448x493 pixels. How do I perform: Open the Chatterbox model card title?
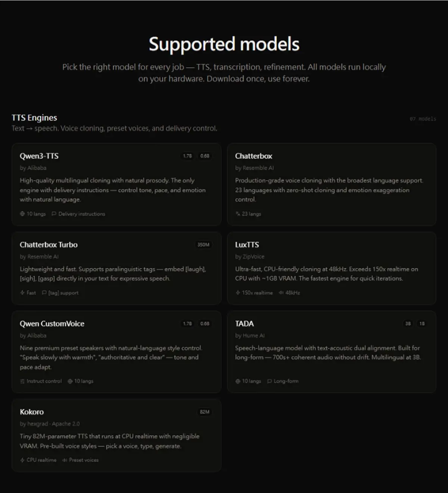[253, 156]
